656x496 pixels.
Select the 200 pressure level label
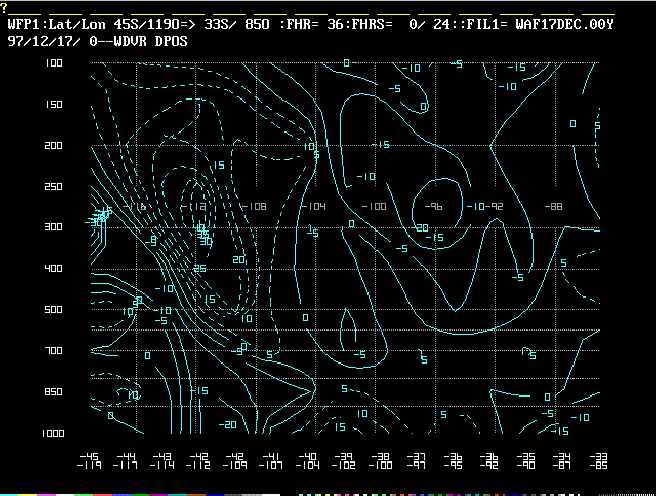pyautogui.click(x=53, y=146)
